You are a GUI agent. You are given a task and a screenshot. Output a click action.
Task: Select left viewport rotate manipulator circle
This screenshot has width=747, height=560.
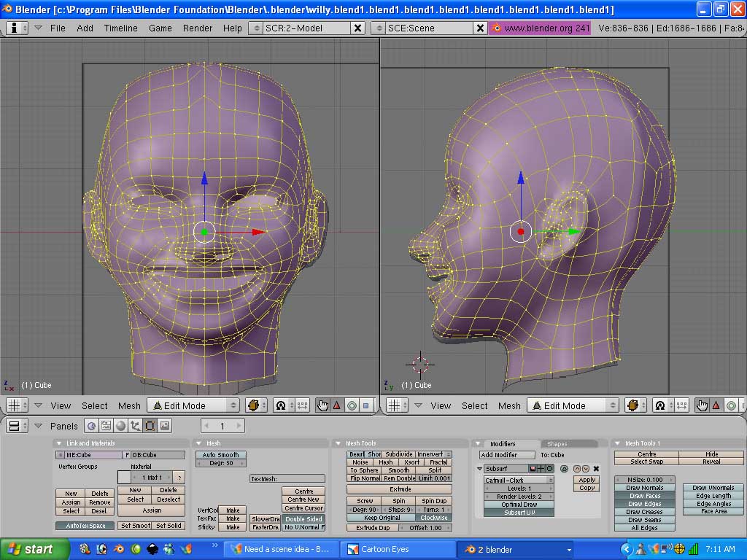(352, 405)
